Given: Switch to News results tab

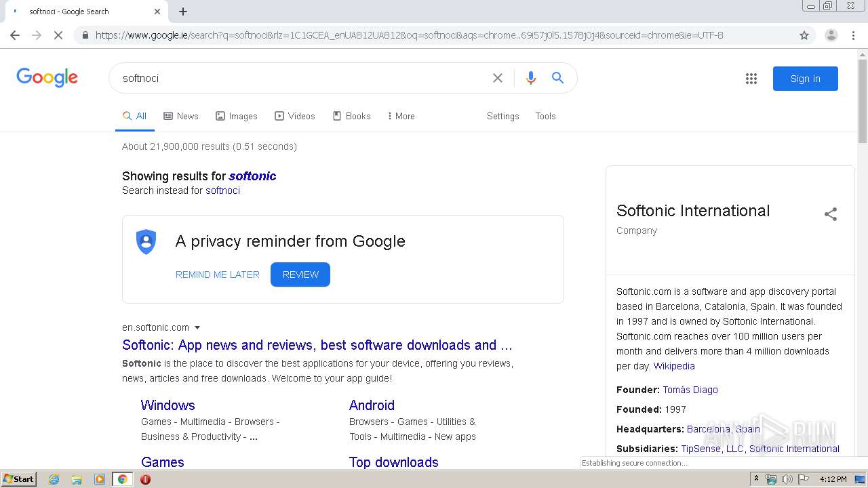Looking at the screenshot, I should pyautogui.click(x=181, y=116).
